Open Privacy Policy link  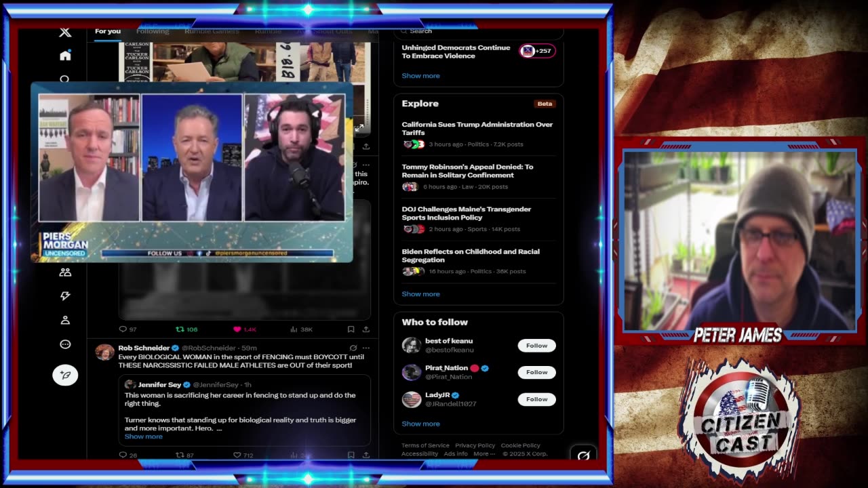[475, 445]
